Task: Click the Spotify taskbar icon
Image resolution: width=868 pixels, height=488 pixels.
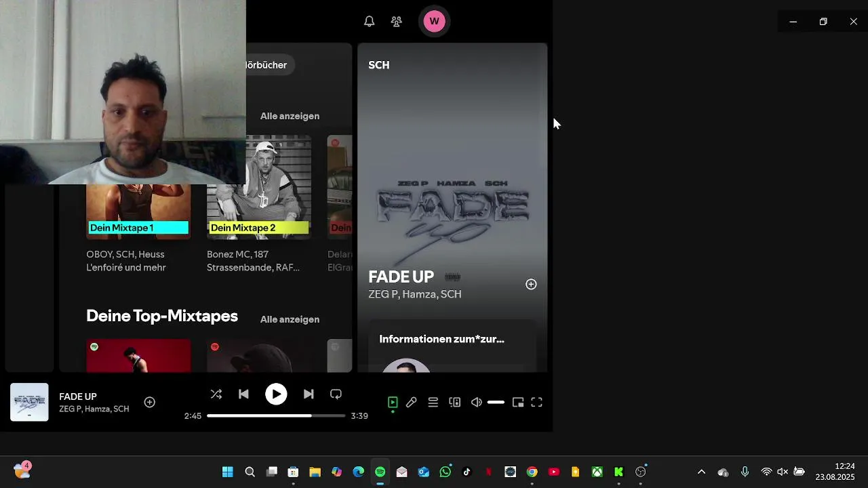Action: [380, 472]
